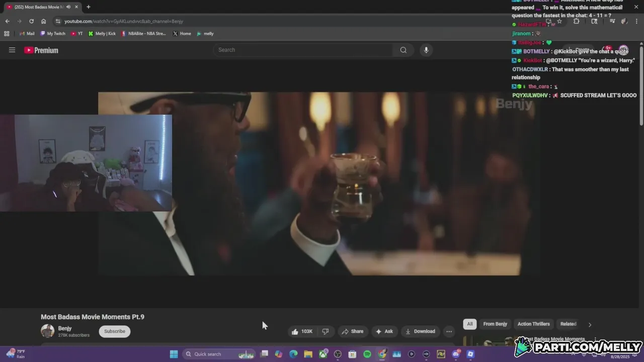Close the Most Badass Movie tab
This screenshot has height=362, width=644.
point(76,7)
